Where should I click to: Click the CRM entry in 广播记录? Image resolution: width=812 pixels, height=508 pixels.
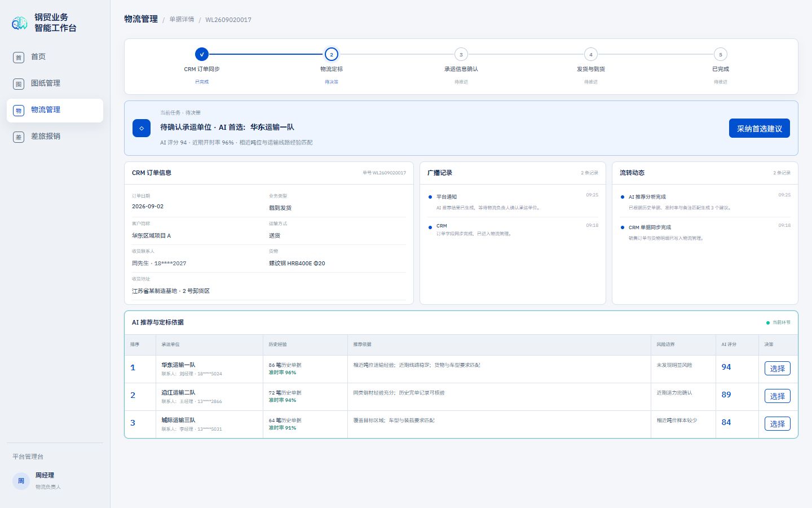(x=513, y=230)
